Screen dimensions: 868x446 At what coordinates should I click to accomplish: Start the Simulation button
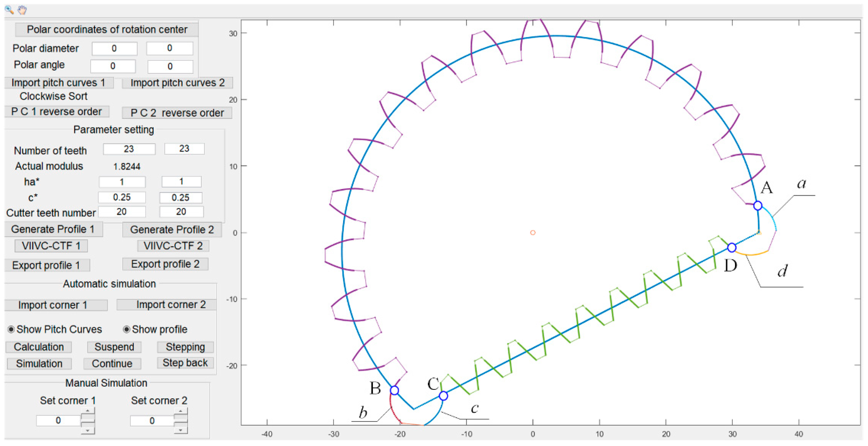[x=39, y=364]
